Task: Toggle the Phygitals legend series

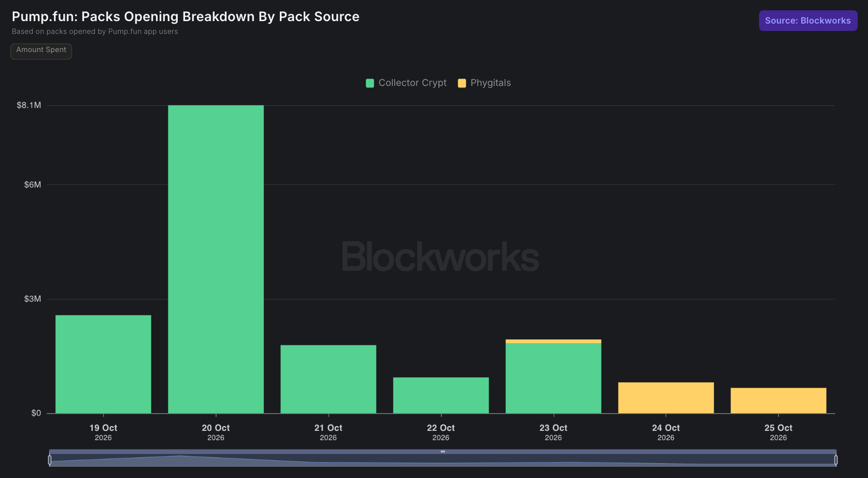Action: (484, 83)
